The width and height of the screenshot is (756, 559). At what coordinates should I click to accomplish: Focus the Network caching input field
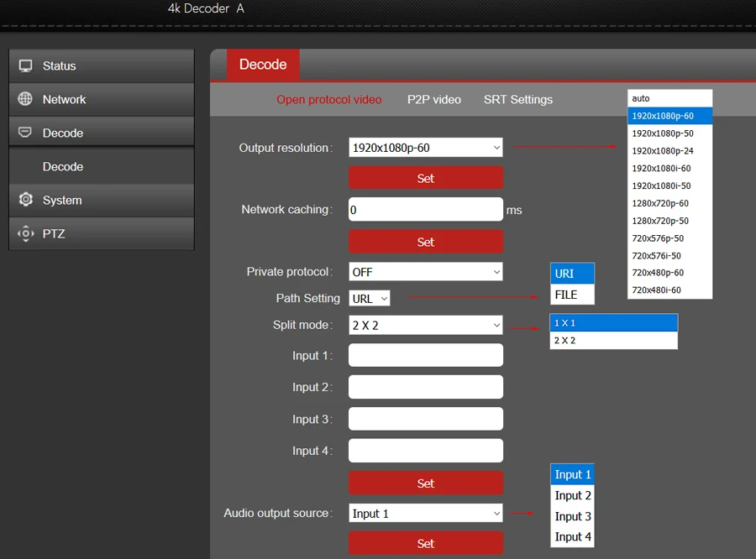pos(426,210)
